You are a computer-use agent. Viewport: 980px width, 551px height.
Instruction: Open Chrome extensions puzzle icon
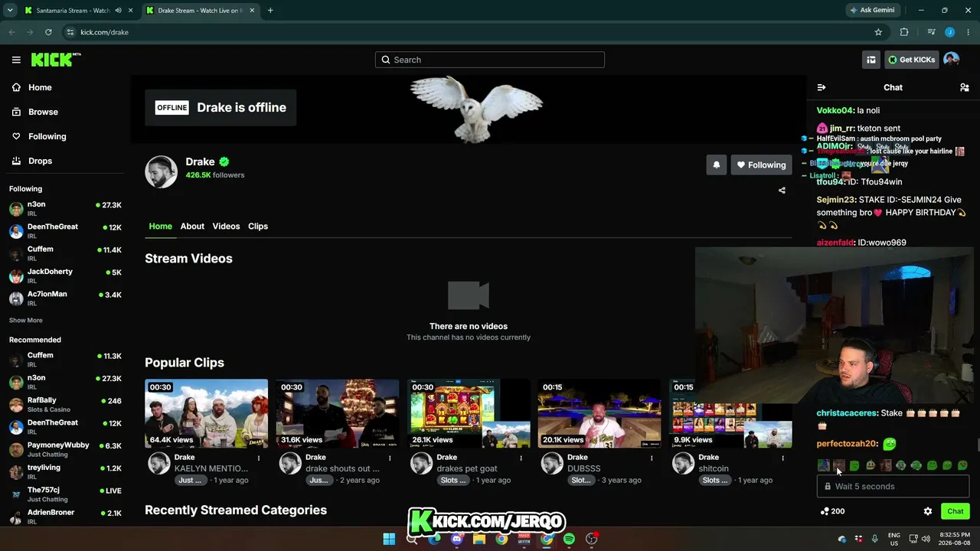click(x=904, y=32)
